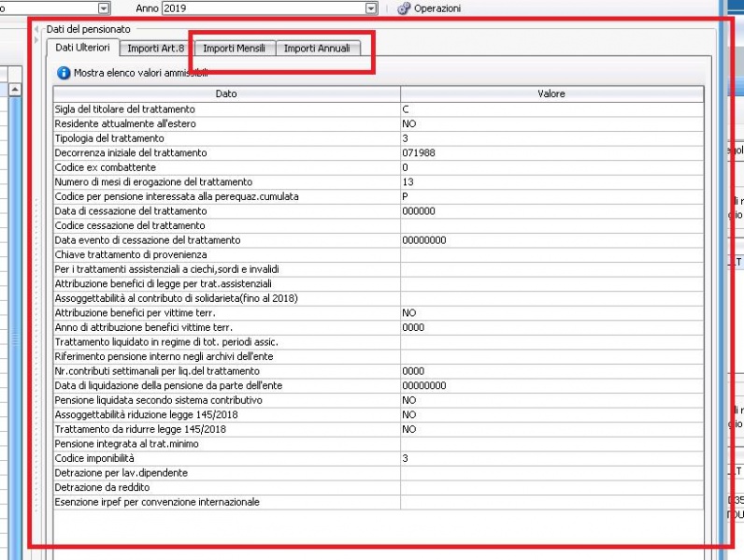Select row Codice ex combattente
This screenshot has height=560, width=744.
click(x=379, y=167)
